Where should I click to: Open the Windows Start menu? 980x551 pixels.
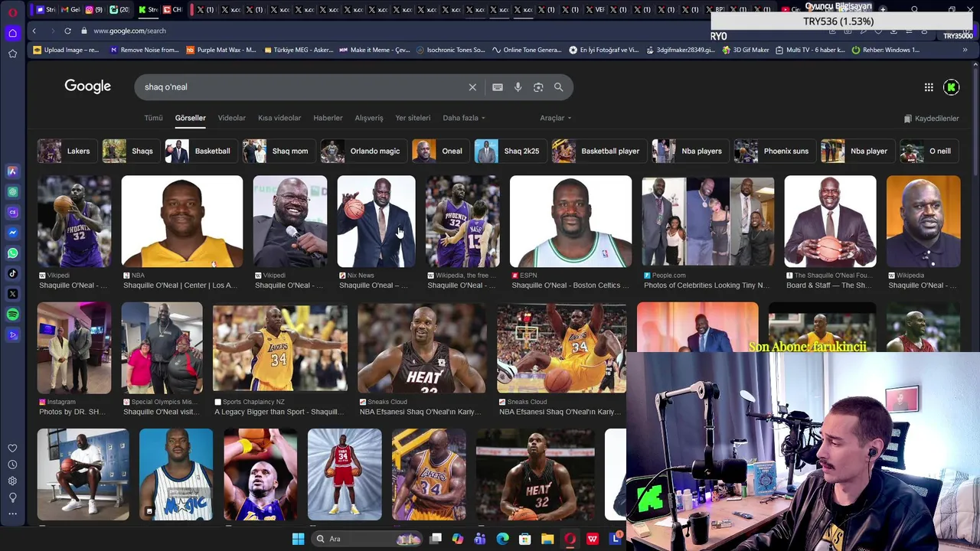(298, 539)
